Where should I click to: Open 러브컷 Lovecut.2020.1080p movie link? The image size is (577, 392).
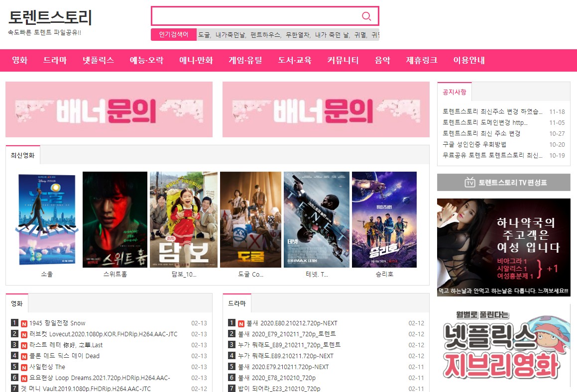(x=103, y=334)
